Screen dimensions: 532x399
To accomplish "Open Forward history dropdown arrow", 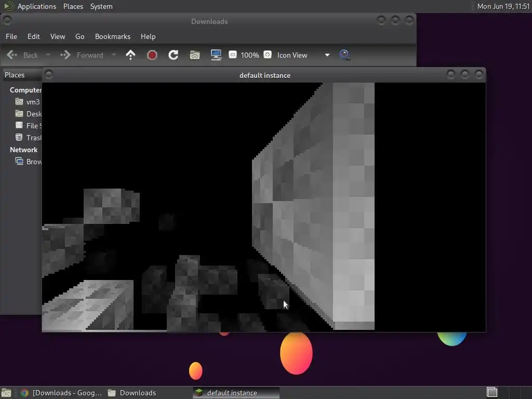I will (x=114, y=55).
